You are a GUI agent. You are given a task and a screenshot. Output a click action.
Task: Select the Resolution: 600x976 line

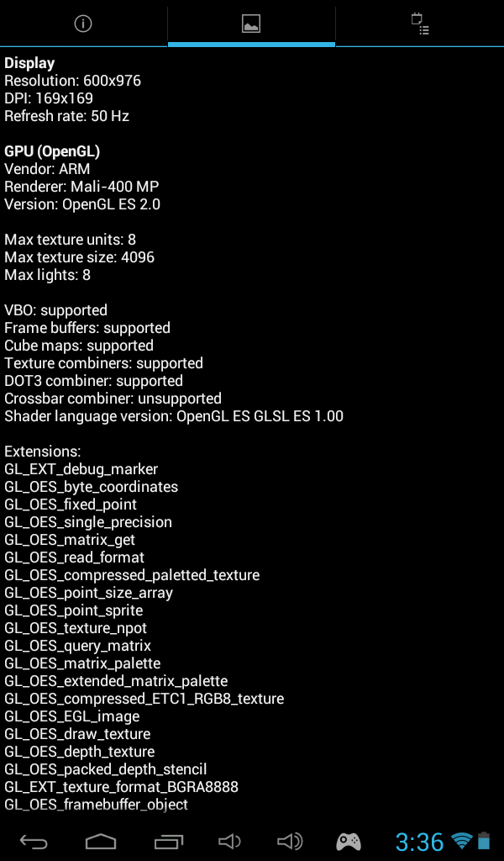click(x=73, y=81)
